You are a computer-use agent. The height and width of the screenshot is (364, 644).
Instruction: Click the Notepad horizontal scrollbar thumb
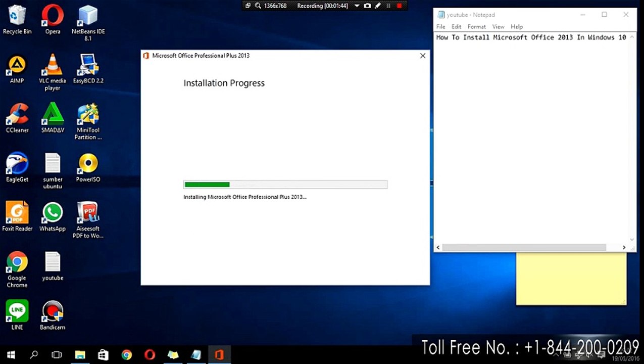[524, 247]
